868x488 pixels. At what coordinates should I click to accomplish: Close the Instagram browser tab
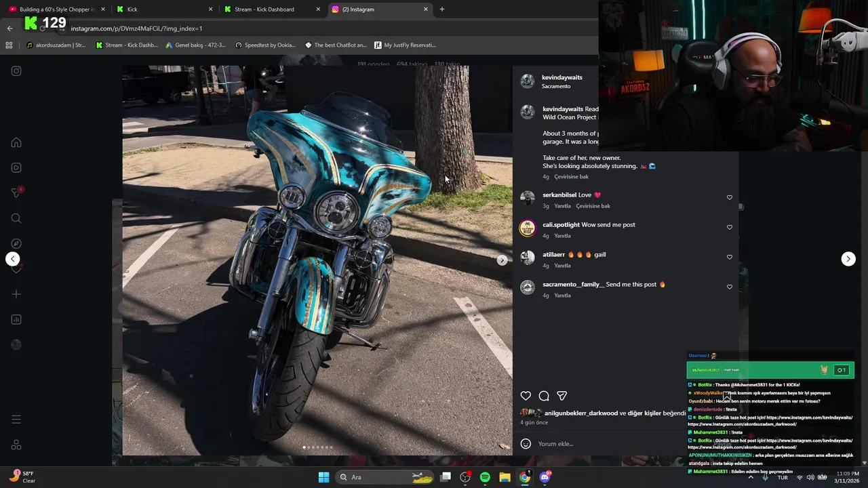click(426, 9)
